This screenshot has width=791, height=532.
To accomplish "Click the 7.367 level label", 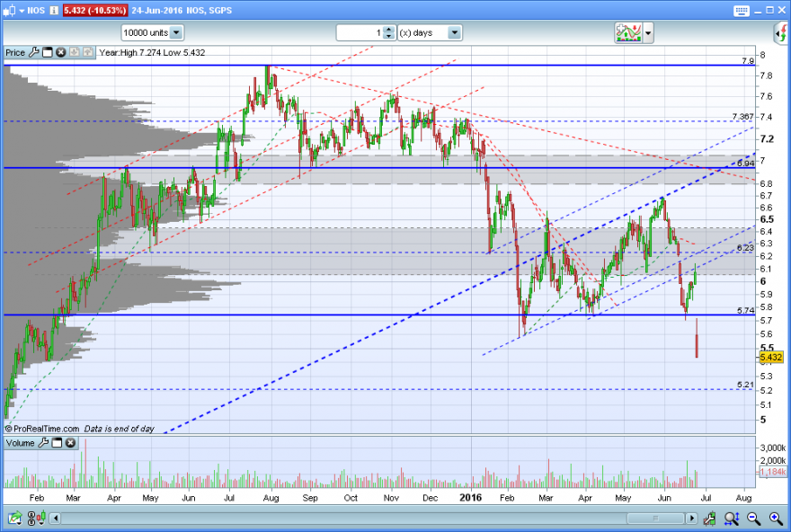I will pyautogui.click(x=743, y=117).
